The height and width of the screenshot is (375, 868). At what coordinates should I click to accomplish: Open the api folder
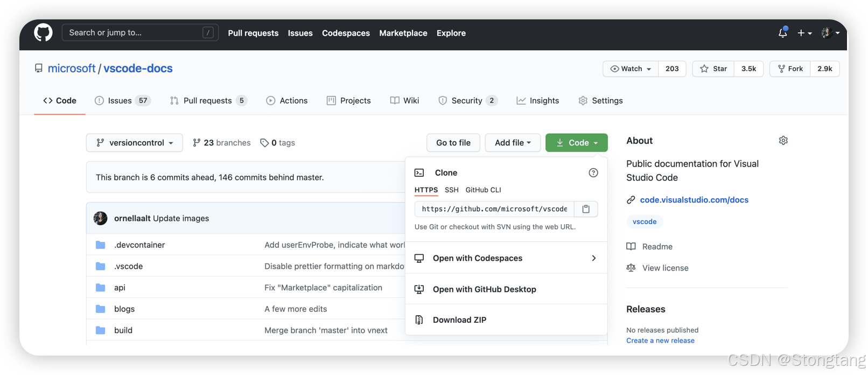click(x=120, y=288)
